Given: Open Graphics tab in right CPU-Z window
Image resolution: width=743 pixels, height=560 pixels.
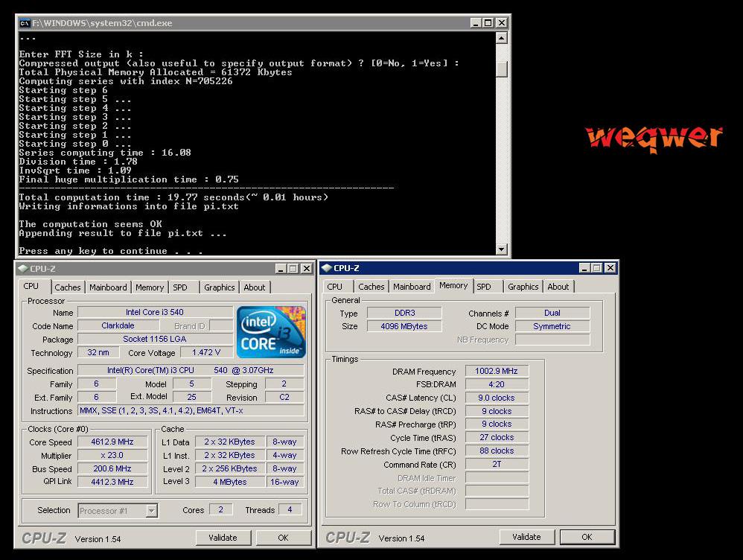Looking at the screenshot, I should pyautogui.click(x=523, y=287).
